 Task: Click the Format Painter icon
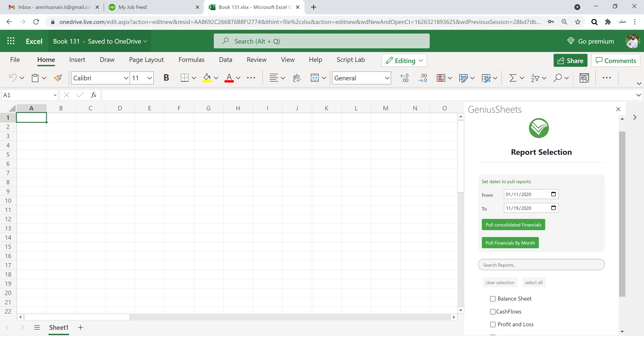pyautogui.click(x=58, y=78)
